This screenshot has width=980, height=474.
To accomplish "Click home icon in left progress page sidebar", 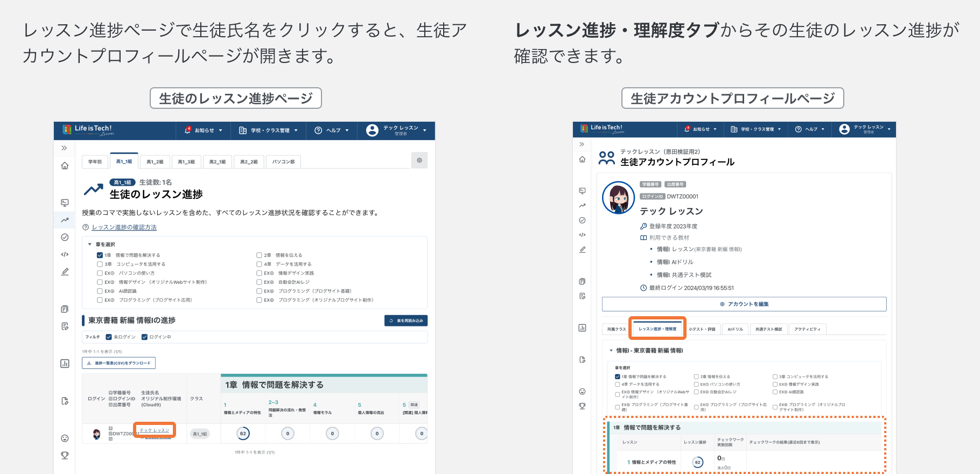I will click(65, 166).
